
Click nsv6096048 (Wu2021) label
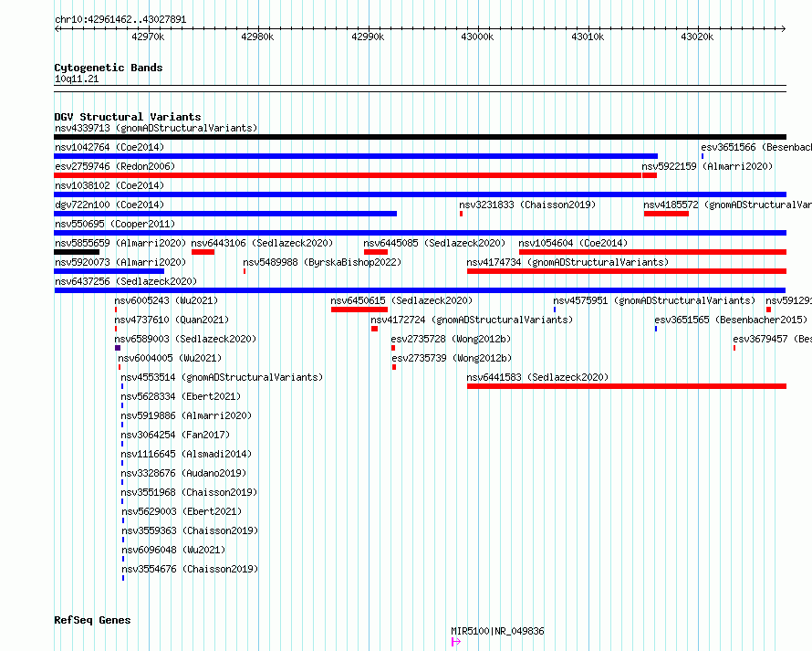click(173, 550)
